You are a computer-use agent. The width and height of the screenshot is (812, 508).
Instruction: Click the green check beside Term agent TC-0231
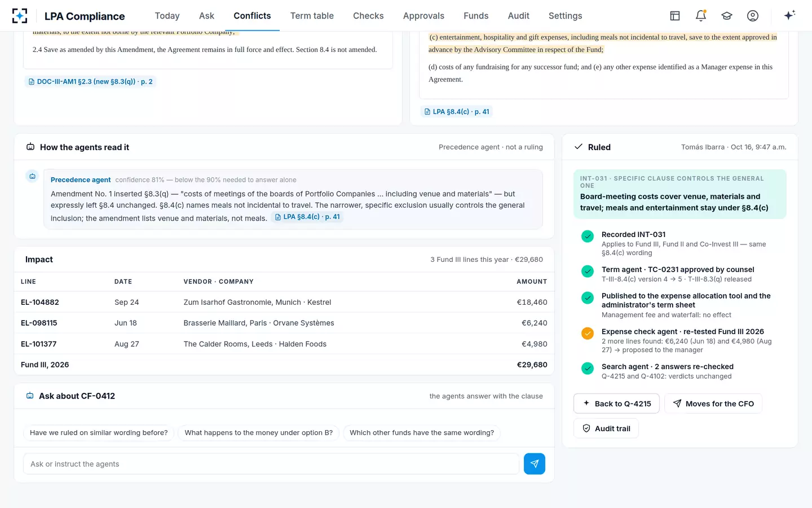(588, 271)
